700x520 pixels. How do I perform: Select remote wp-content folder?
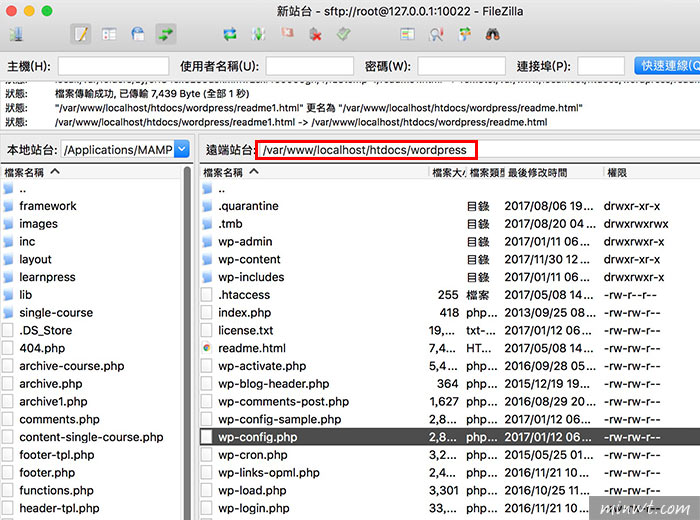(x=249, y=259)
